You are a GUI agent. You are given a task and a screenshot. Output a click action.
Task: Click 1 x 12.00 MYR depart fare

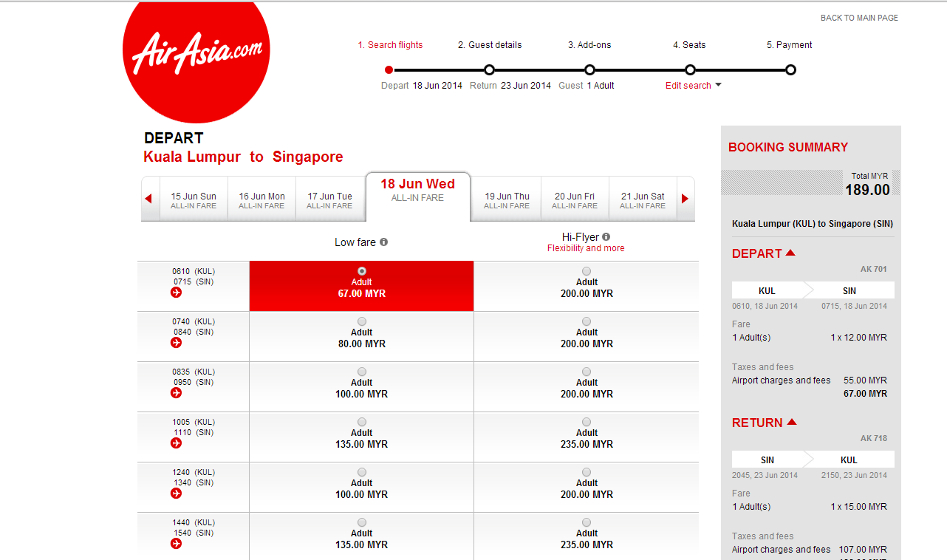tap(858, 338)
